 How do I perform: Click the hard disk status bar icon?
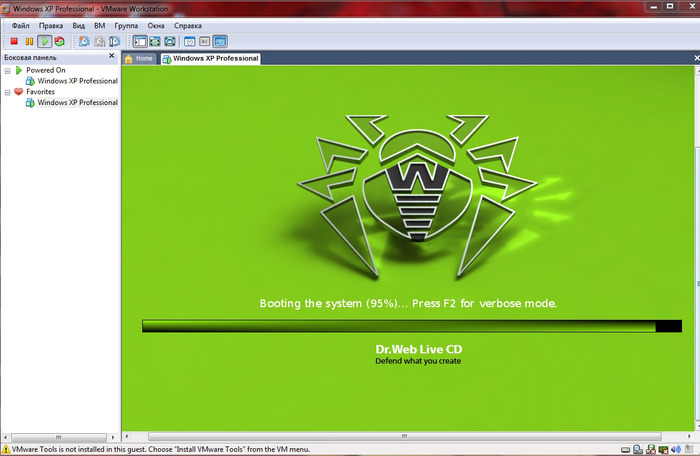point(625,450)
